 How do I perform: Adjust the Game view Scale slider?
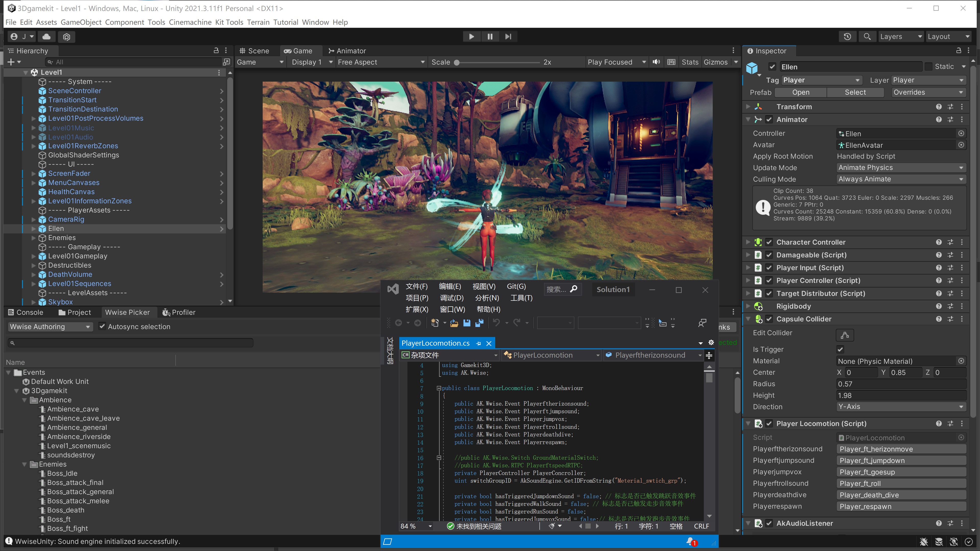coord(457,62)
